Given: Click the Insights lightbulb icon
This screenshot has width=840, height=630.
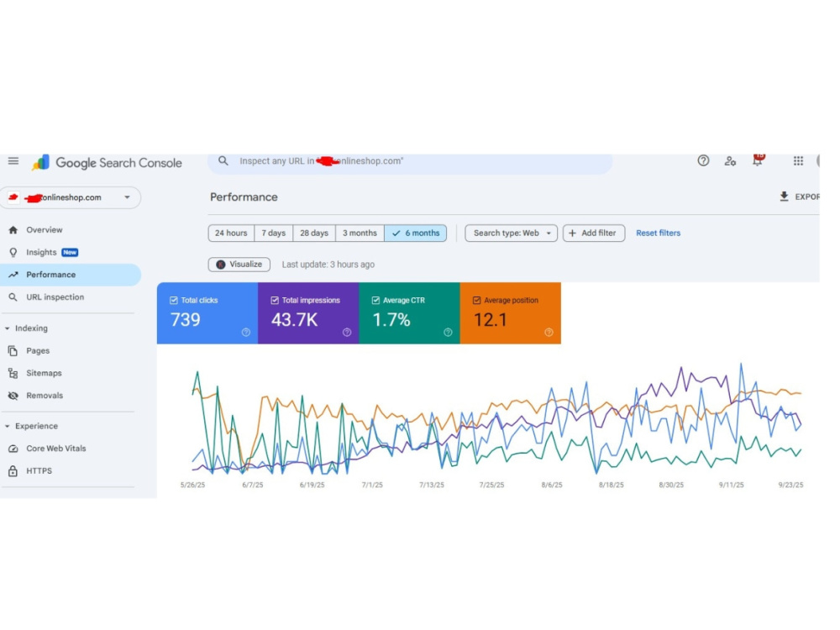Looking at the screenshot, I should (x=13, y=252).
